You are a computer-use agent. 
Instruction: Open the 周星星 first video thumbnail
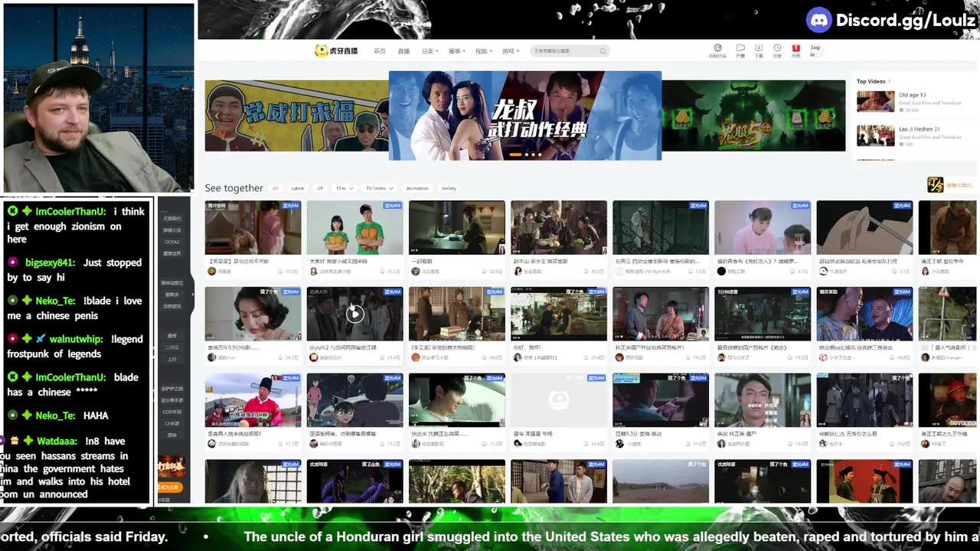tap(253, 227)
